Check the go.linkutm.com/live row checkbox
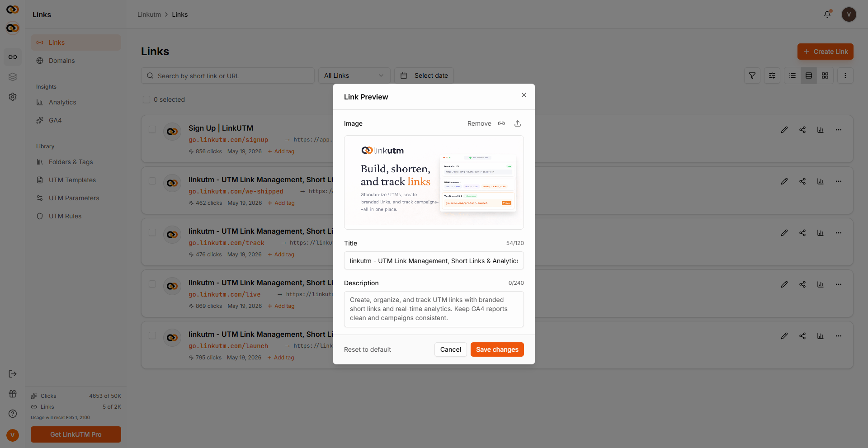Viewport: 868px width, 448px height. coord(152,284)
